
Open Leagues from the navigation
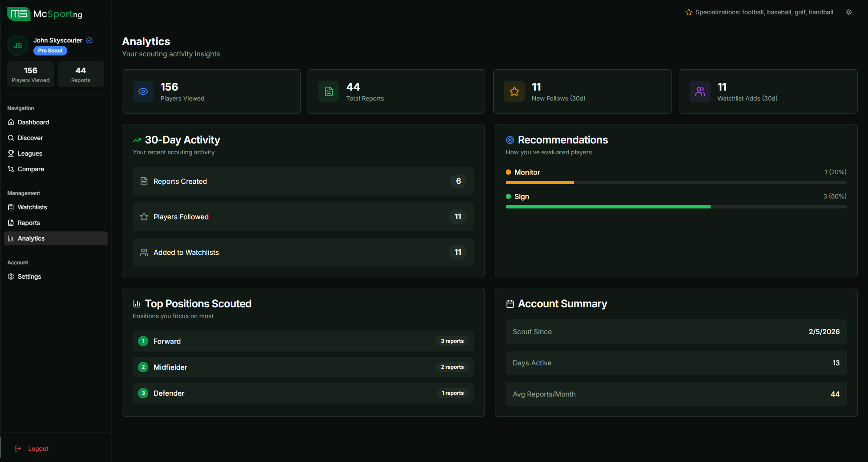pyautogui.click(x=30, y=153)
